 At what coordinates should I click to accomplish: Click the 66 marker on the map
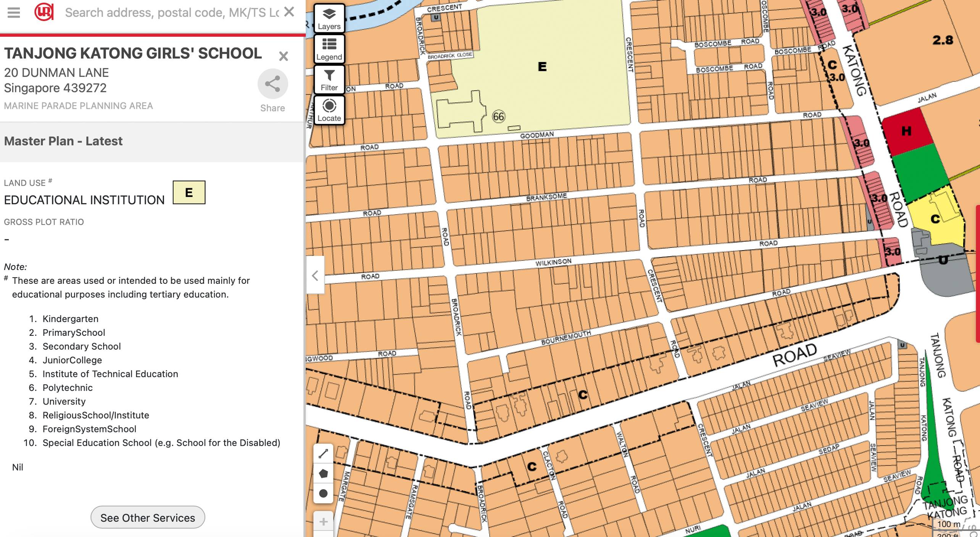(x=498, y=116)
